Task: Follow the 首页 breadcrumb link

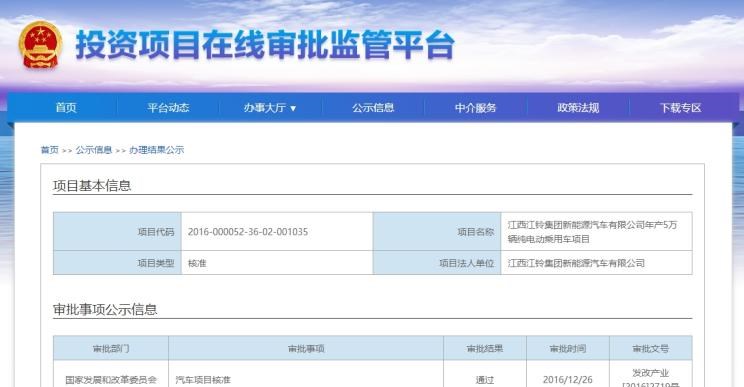Action: point(49,150)
